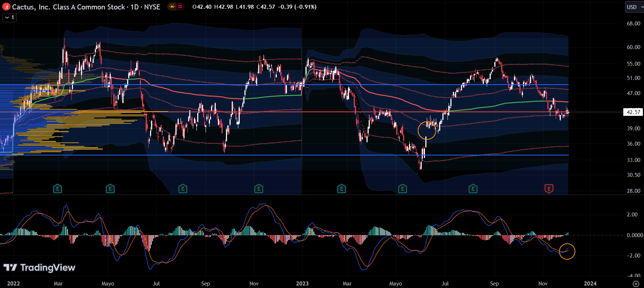This screenshot has height=288, width=644.
Task: Click the pink approximate-equal data icon
Action: coord(180,7)
